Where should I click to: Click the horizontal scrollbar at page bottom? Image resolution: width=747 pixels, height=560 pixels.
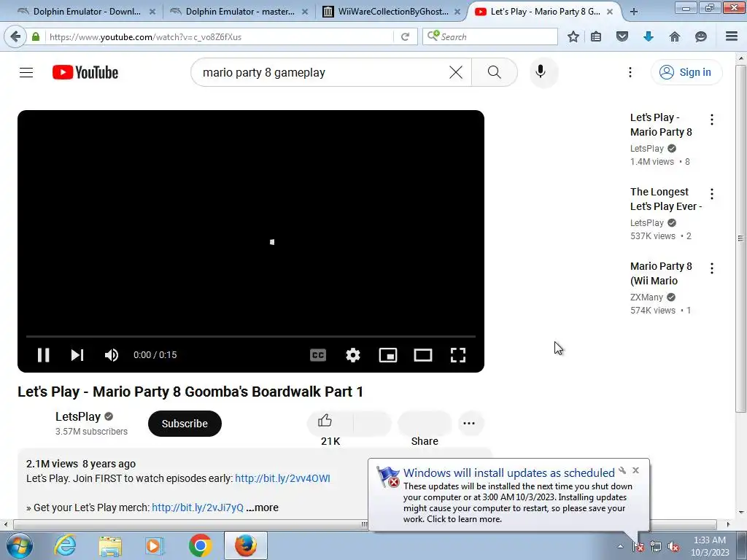[x=365, y=524]
